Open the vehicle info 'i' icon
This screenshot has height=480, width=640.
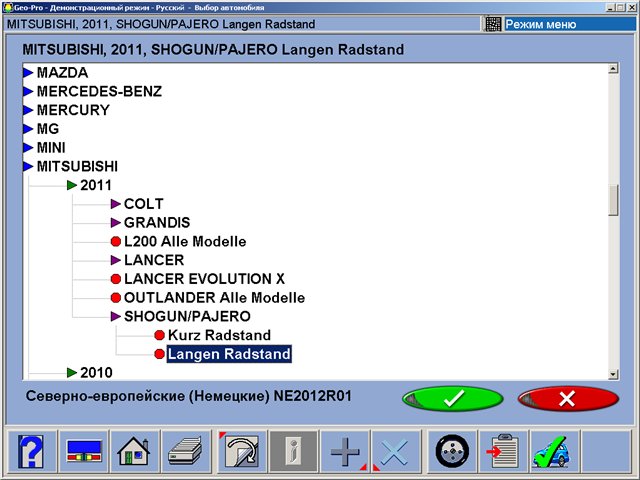(x=293, y=451)
